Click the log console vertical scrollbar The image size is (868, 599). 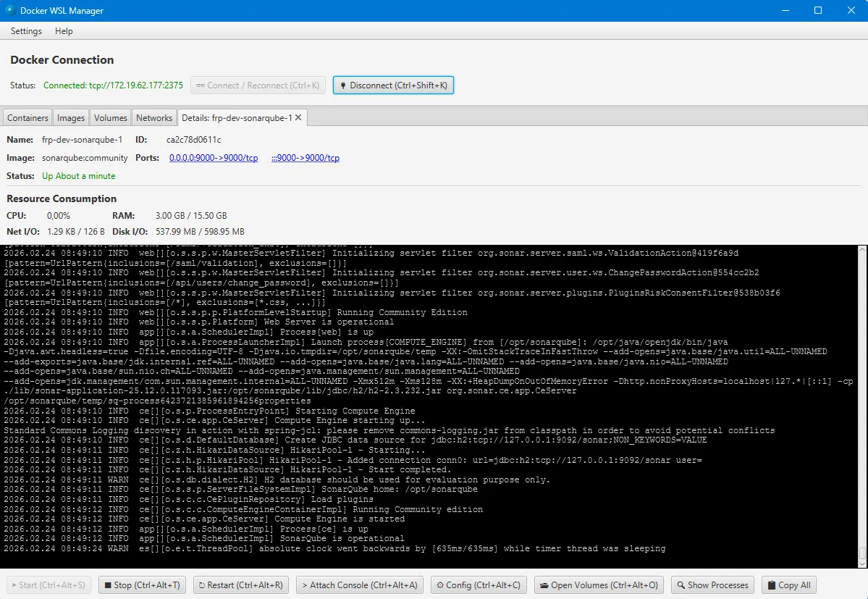[x=862, y=406]
